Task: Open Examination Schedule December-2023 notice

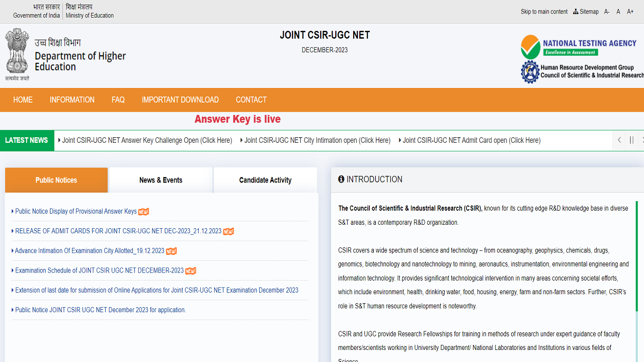Action: tap(99, 270)
